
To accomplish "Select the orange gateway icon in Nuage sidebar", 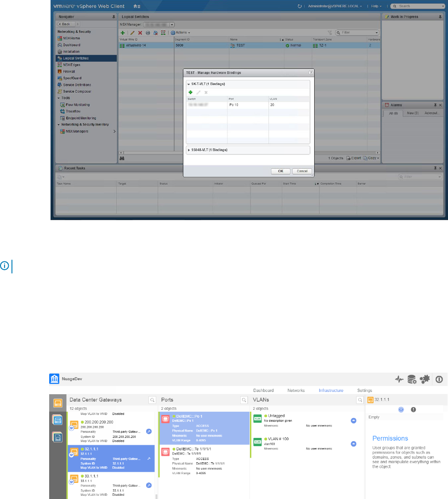I will (x=58, y=403).
